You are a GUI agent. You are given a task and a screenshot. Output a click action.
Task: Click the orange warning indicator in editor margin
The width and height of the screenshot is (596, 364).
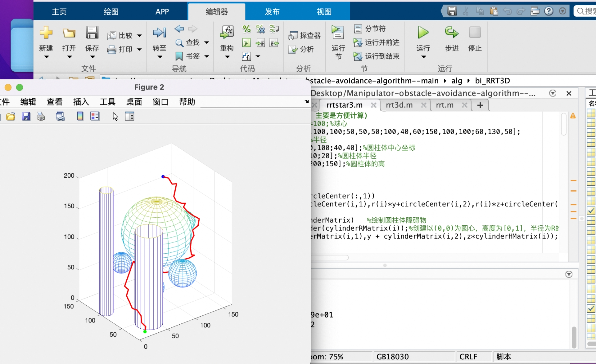(573, 116)
